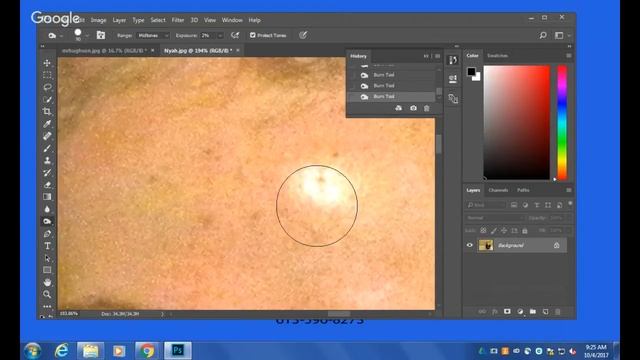
Task: Open the Filter menu
Action: (x=178, y=20)
